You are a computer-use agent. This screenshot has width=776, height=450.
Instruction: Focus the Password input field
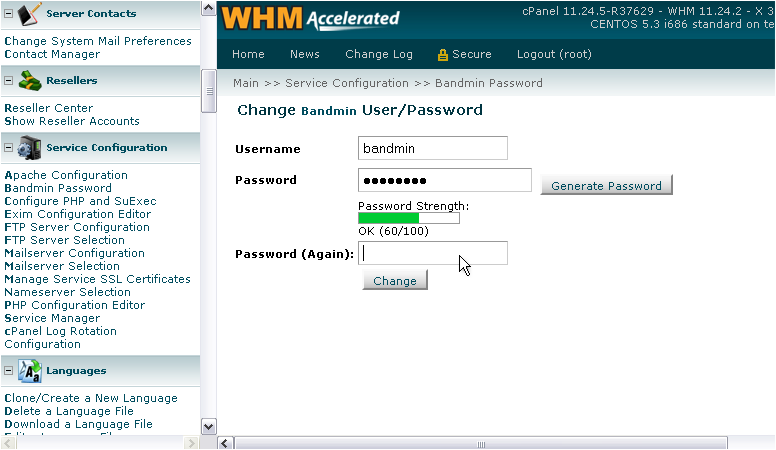pos(444,180)
